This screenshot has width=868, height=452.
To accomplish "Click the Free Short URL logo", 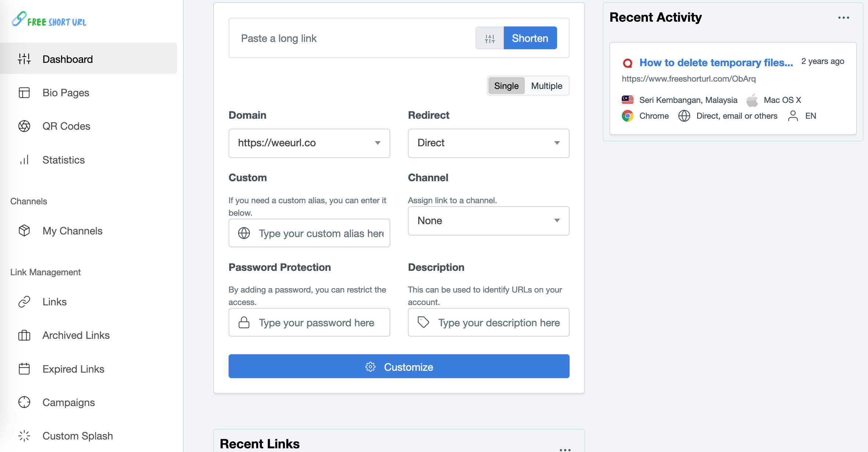I will [49, 20].
